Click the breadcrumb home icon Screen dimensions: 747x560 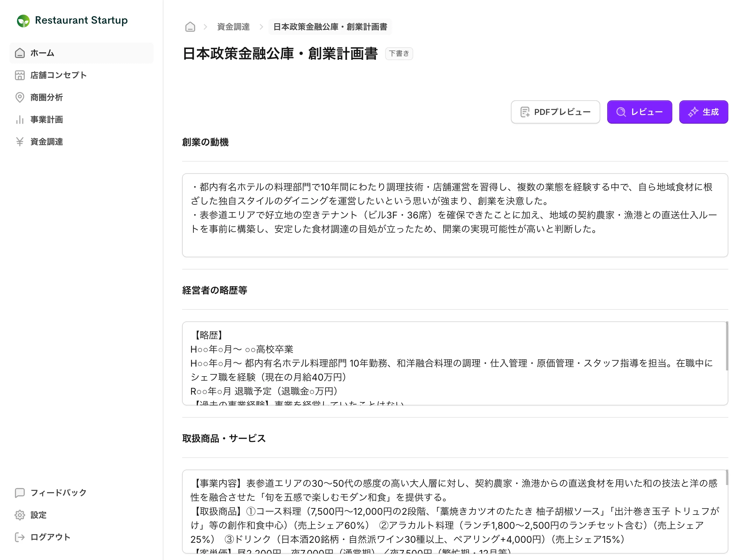(190, 27)
